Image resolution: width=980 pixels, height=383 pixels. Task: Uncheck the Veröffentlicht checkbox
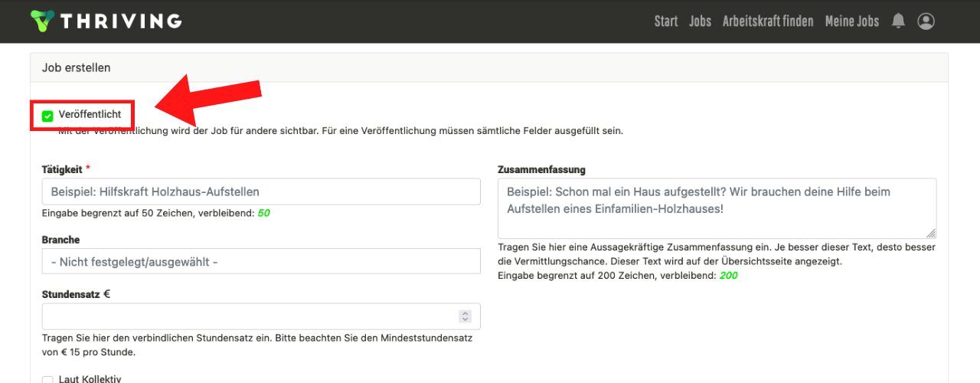(x=47, y=116)
